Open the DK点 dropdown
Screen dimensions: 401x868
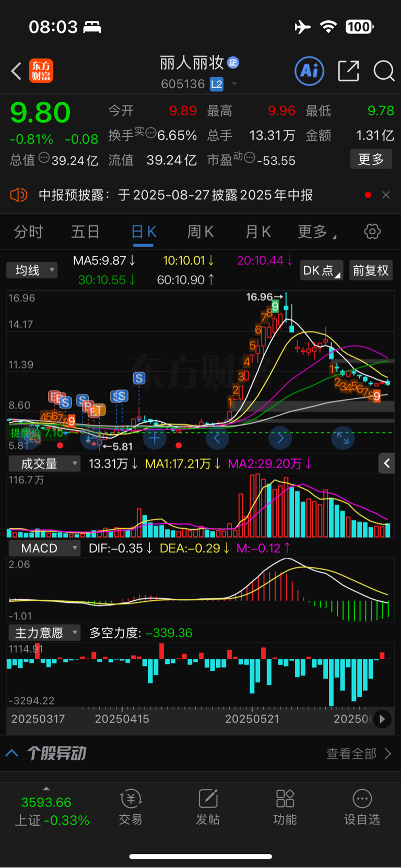coord(322,270)
